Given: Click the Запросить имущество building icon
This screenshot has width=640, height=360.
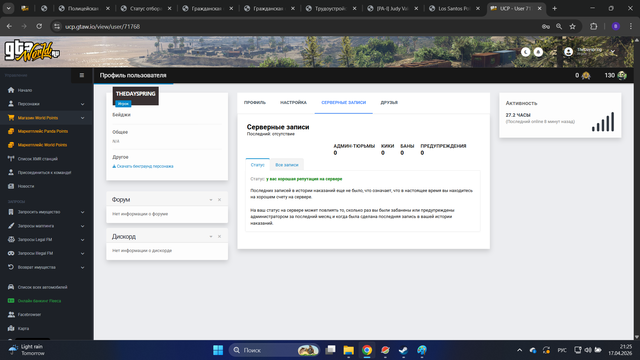Looking at the screenshot, I should click(x=11, y=212).
